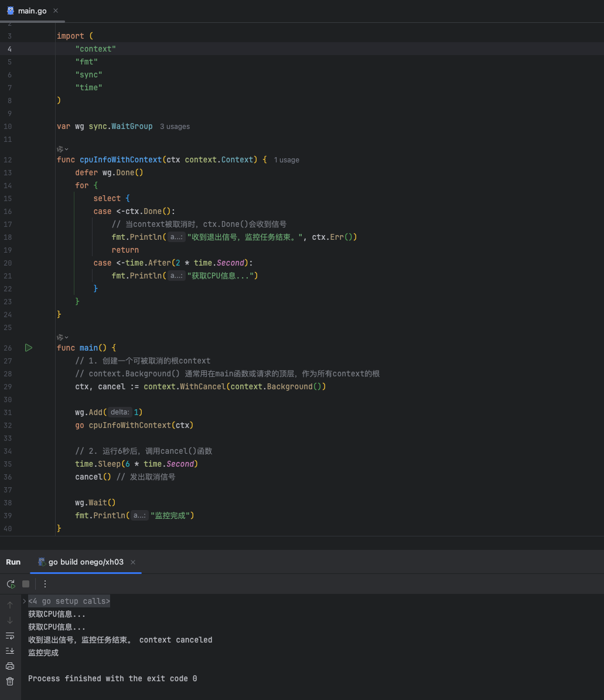
Task: Toggle soft-wrap in the console
Action: [x=10, y=636]
